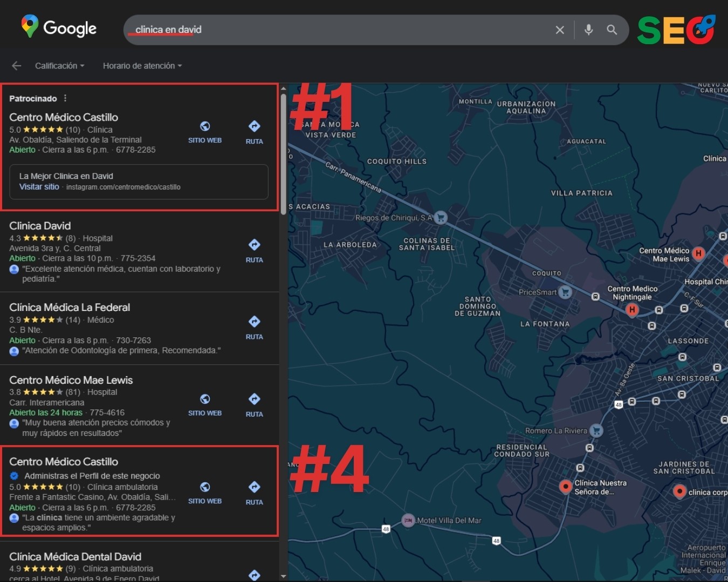Screen dimensions: 728x582
Task: Click the search magnifier icon
Action: pyautogui.click(x=612, y=30)
